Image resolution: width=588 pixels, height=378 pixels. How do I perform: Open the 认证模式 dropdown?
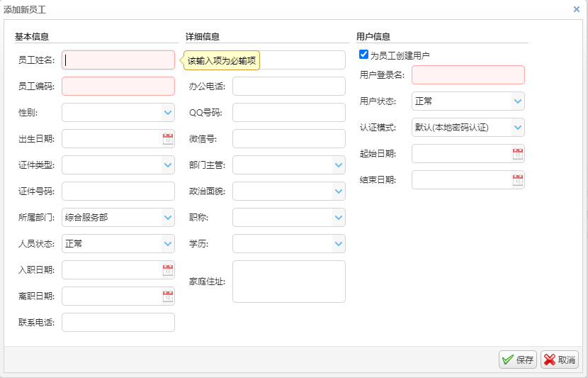517,128
